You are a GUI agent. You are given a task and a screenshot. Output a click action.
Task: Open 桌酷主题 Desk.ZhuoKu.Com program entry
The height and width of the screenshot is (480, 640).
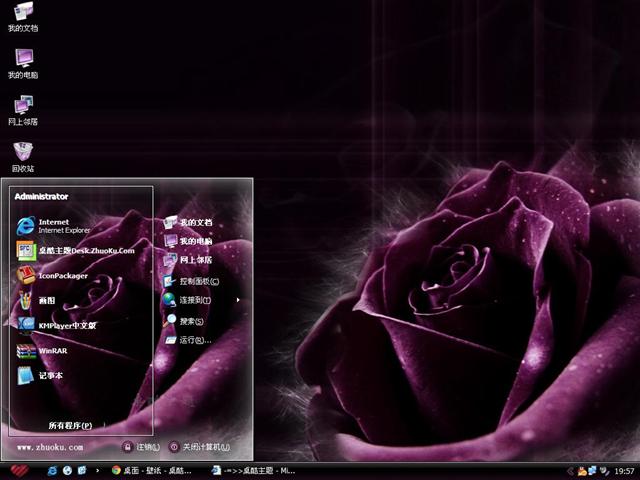tap(76, 251)
